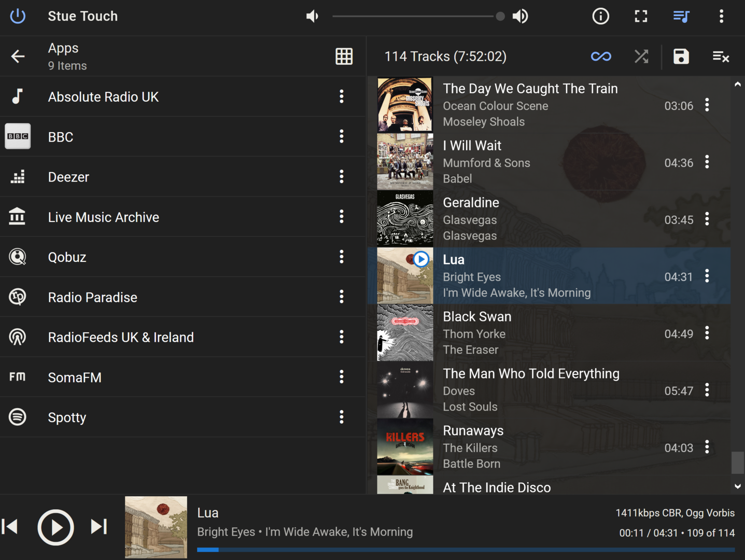
Task: Play The Day We Caught The Train
Action: [x=549, y=105]
